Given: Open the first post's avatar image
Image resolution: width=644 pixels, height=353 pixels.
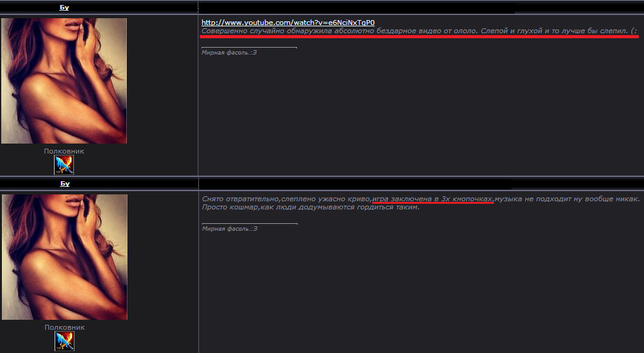Looking at the screenshot, I should (64, 81).
